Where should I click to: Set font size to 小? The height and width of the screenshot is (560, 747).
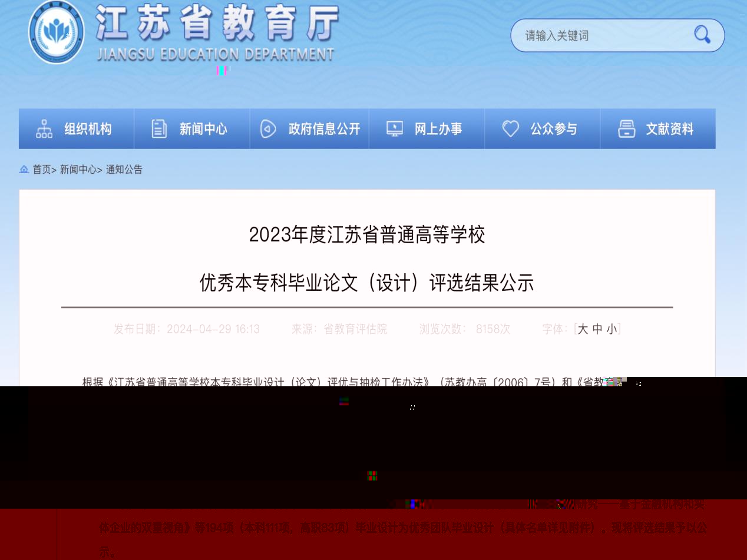tap(612, 329)
